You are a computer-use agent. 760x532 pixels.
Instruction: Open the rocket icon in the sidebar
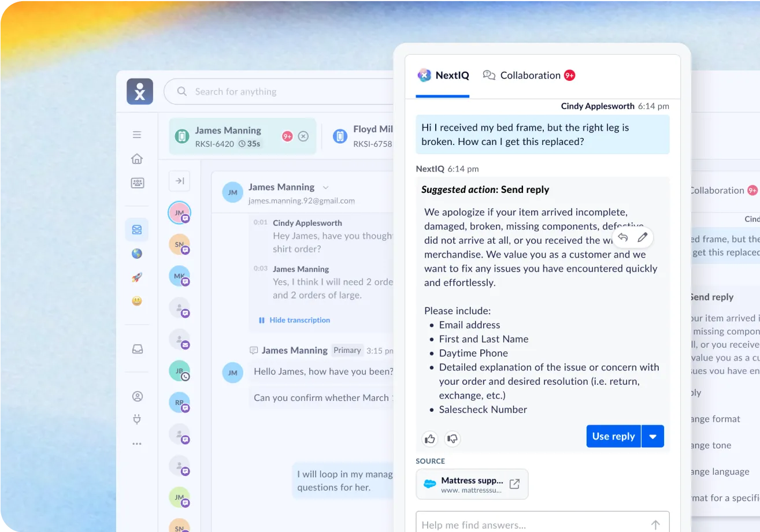click(137, 277)
